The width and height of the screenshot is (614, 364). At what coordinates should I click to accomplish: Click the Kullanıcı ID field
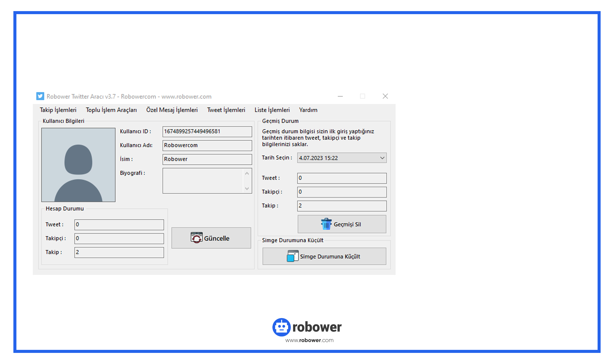pos(207,132)
